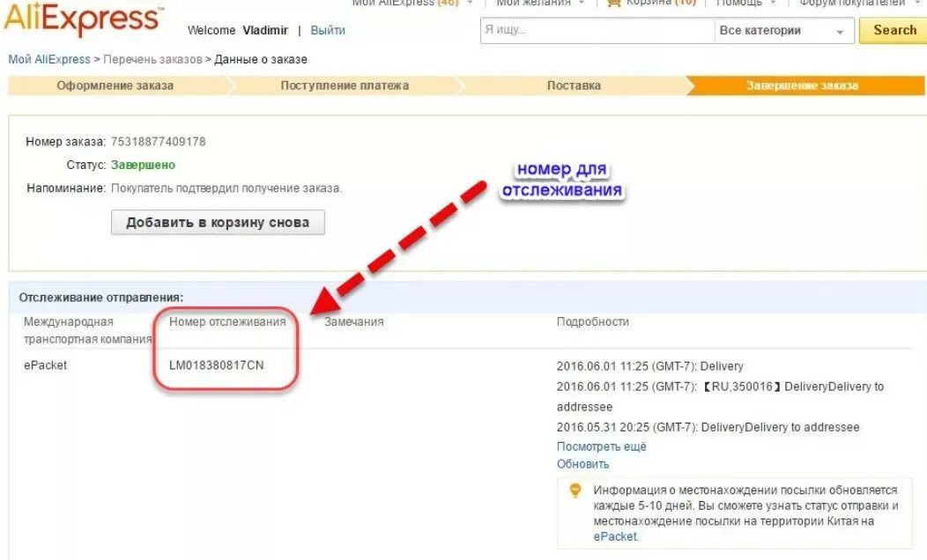
Task: Open the Все категории dropdown
Action: pos(784,31)
